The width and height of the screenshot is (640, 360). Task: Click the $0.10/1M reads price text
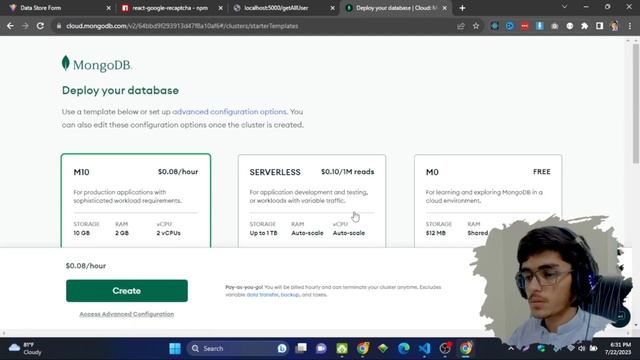point(347,172)
